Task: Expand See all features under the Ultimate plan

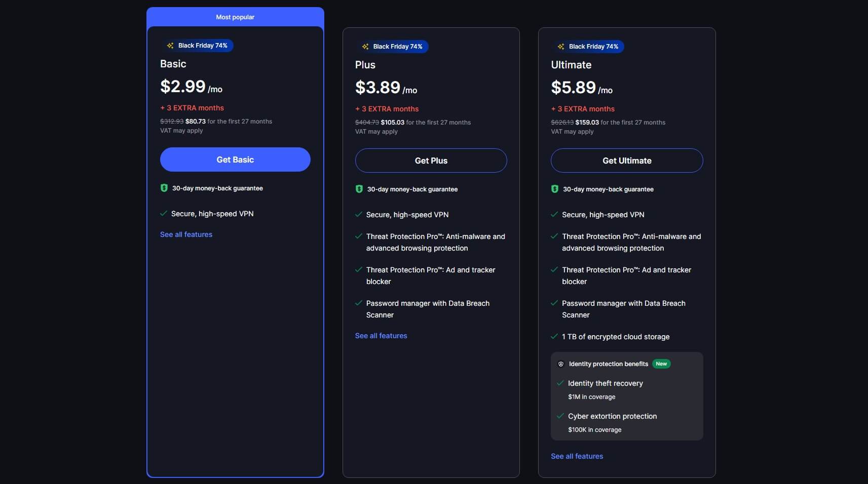Action: [x=577, y=456]
